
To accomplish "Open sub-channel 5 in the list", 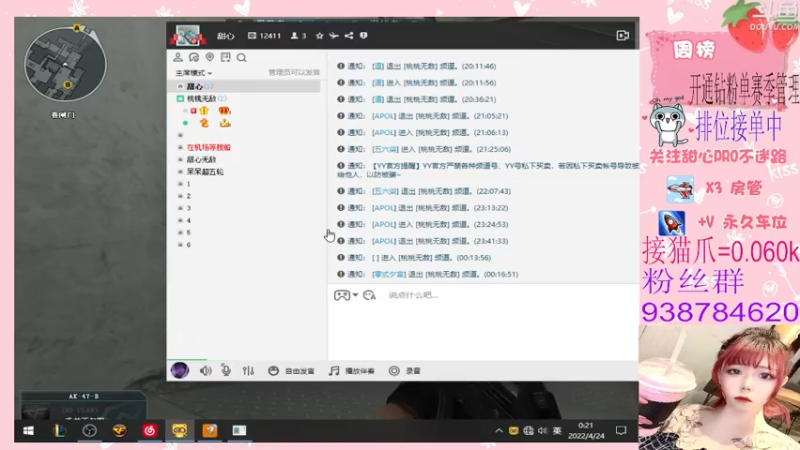I will (188, 233).
